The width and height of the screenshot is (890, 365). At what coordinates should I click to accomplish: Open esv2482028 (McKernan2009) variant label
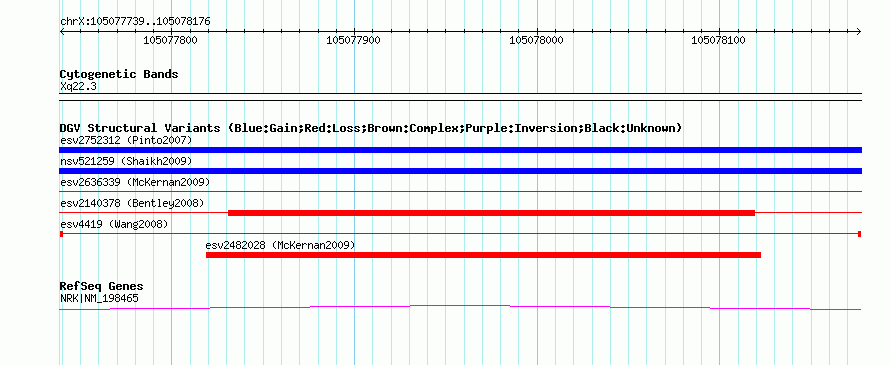[280, 245]
